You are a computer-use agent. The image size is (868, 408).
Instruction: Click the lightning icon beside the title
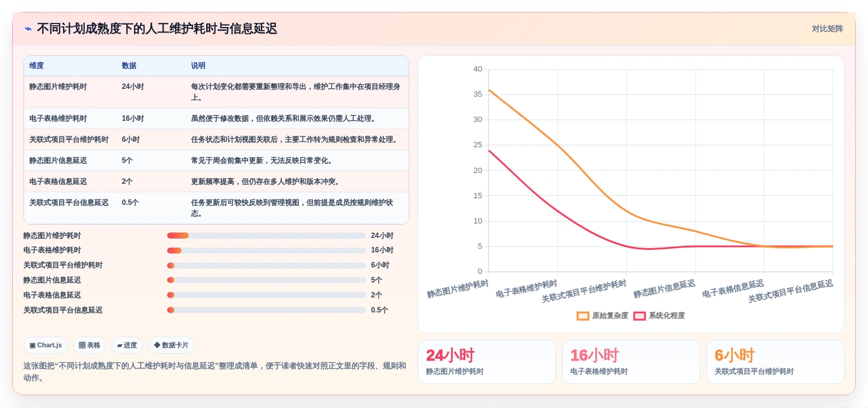(28, 29)
